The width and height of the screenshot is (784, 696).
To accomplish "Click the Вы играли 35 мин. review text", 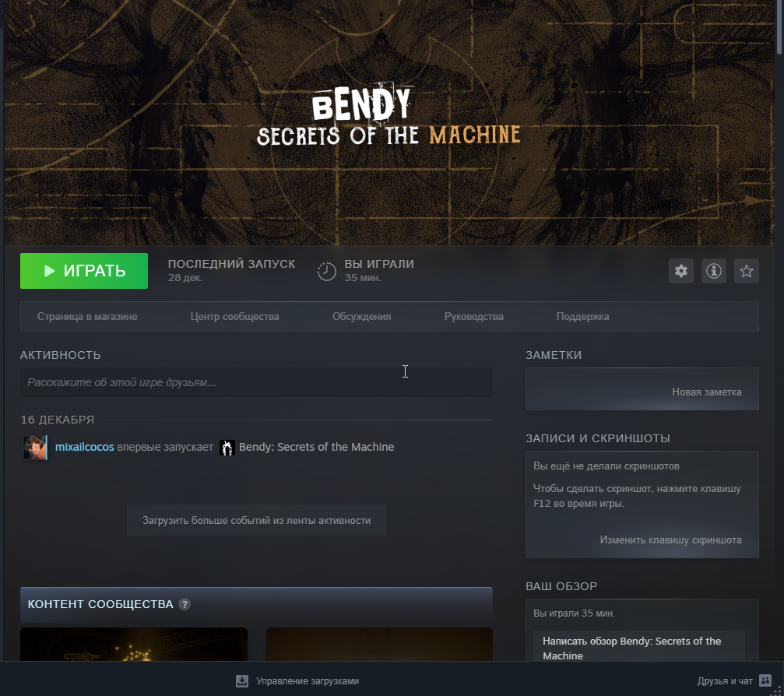I will (x=574, y=613).
